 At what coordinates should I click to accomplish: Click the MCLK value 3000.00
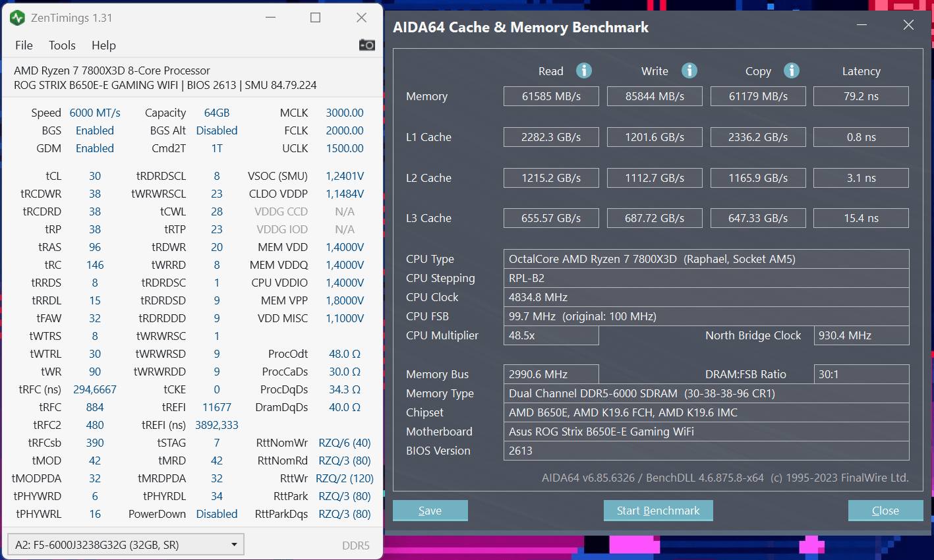click(345, 113)
